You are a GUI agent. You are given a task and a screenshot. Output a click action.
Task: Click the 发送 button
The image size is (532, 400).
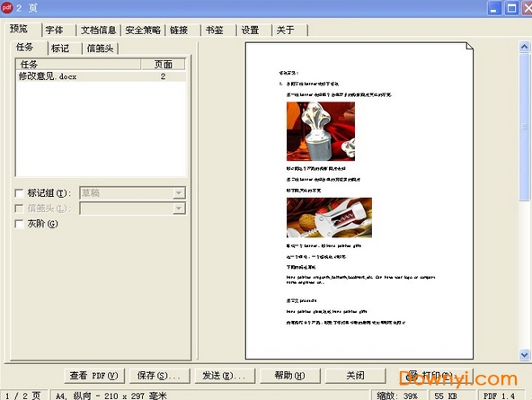tap(225, 376)
